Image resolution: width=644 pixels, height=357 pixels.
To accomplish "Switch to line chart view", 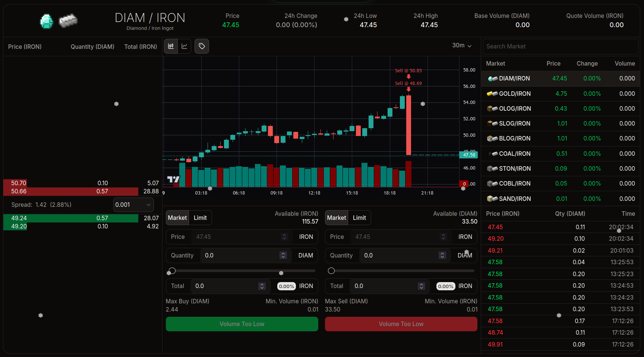I will 184,46.
